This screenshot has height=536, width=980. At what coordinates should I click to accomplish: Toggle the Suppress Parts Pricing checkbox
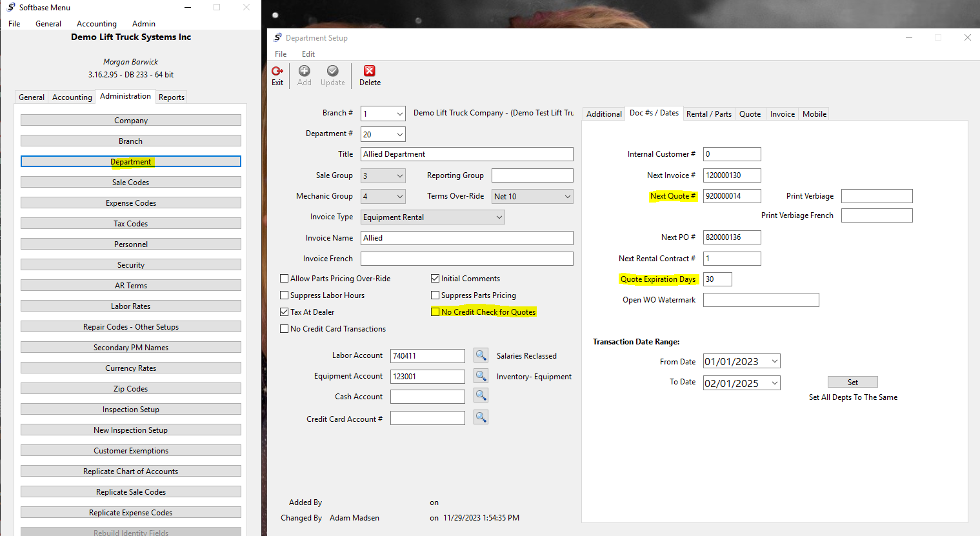(x=435, y=295)
